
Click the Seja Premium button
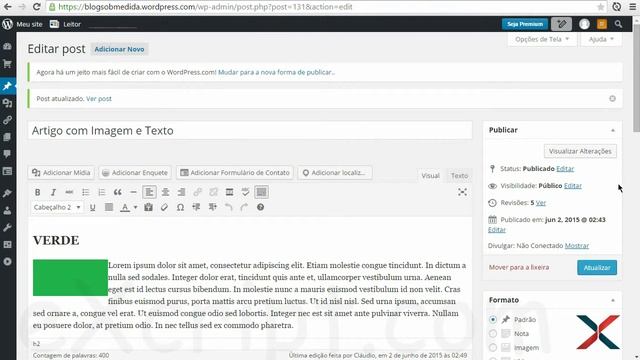pos(525,24)
